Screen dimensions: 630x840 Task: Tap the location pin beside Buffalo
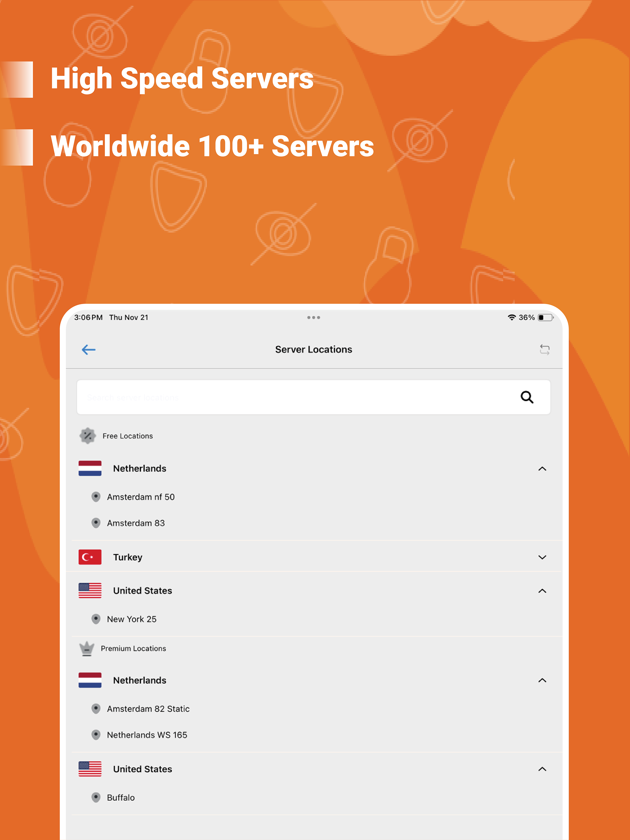tap(96, 798)
